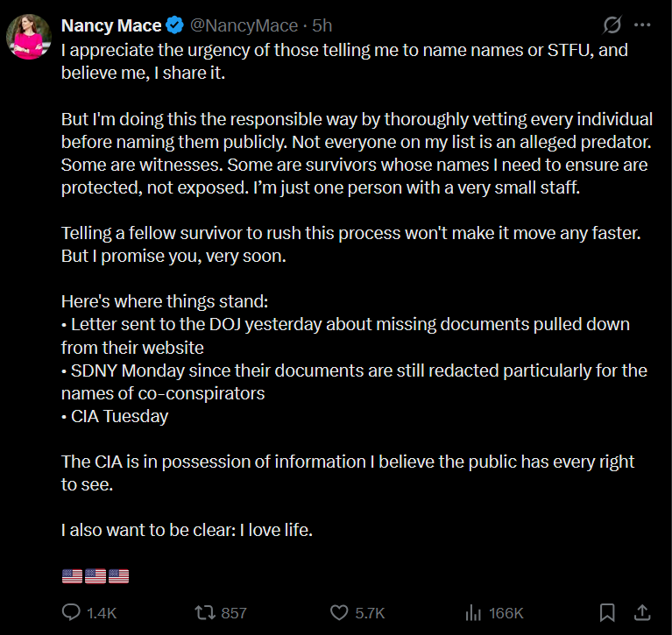
Task: Click the views bar chart icon
Action: click(x=473, y=612)
